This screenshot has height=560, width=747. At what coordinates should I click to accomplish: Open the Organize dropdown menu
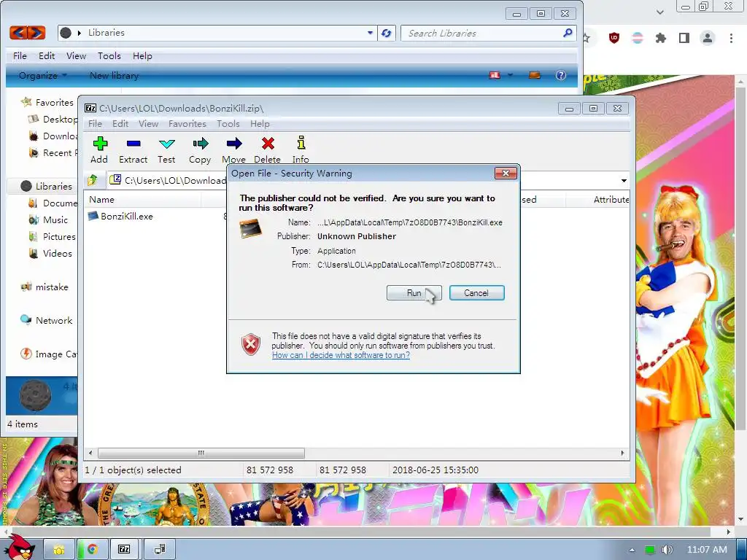click(x=43, y=75)
